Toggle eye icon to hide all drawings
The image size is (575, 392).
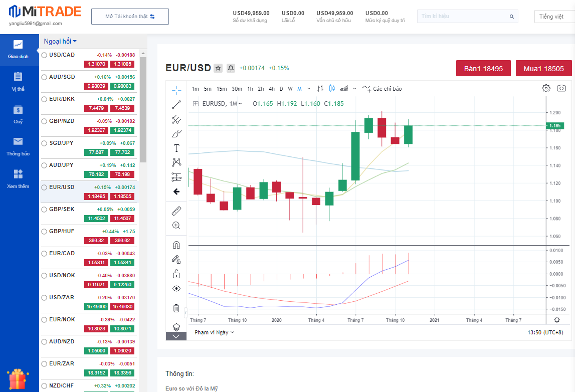[176, 289]
